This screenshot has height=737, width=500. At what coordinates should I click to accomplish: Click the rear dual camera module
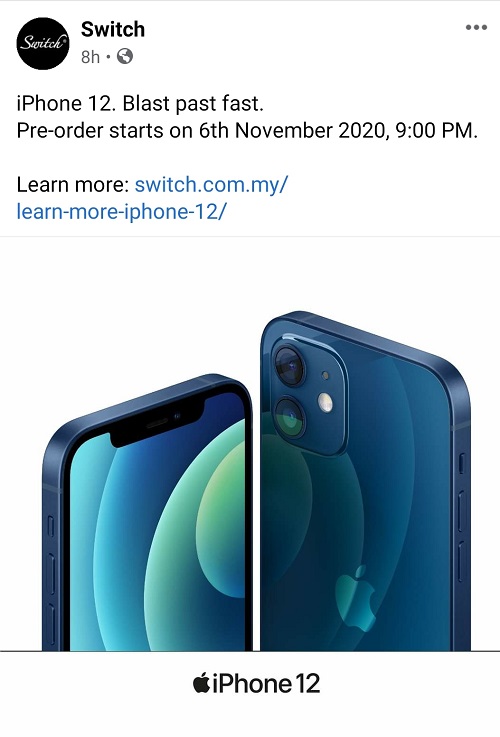click(x=309, y=395)
